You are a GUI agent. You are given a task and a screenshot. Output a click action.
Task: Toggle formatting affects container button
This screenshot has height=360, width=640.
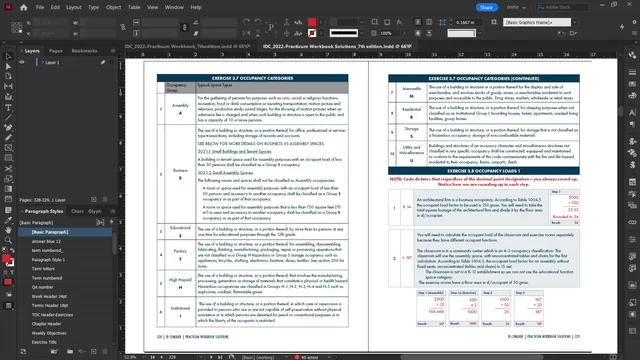pos(5,272)
